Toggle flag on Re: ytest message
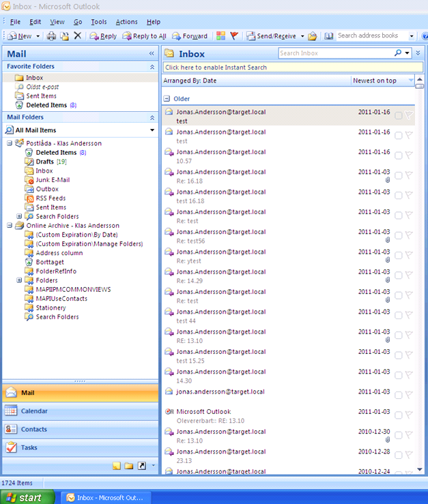The image size is (428, 504). coord(409,255)
